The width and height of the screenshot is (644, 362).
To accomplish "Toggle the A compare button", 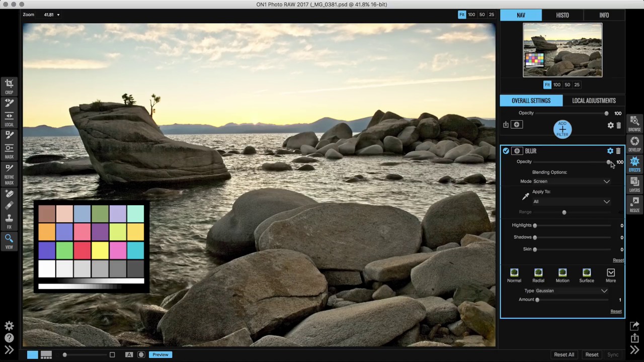I will 129,354.
